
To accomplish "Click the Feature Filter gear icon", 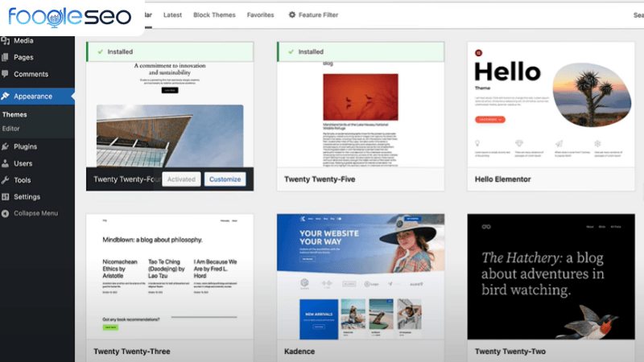I will pos(292,14).
